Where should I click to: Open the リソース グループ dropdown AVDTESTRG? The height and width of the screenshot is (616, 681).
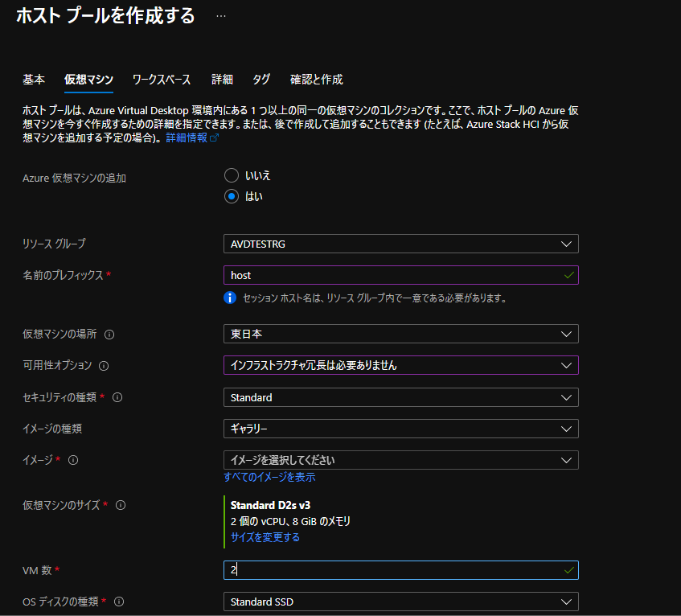point(401,244)
